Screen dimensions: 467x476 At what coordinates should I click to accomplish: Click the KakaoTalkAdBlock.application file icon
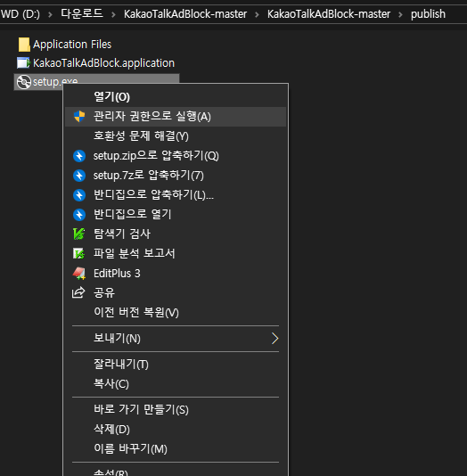(24, 63)
